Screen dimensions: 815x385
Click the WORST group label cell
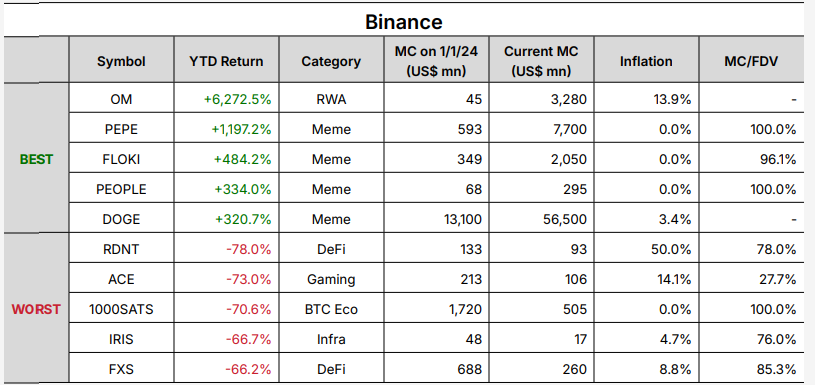(36, 309)
